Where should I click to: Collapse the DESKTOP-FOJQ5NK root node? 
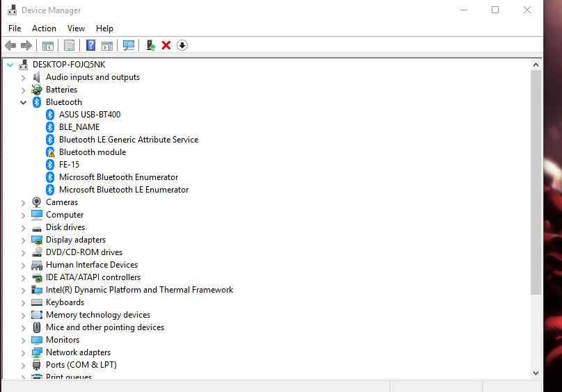[10, 65]
